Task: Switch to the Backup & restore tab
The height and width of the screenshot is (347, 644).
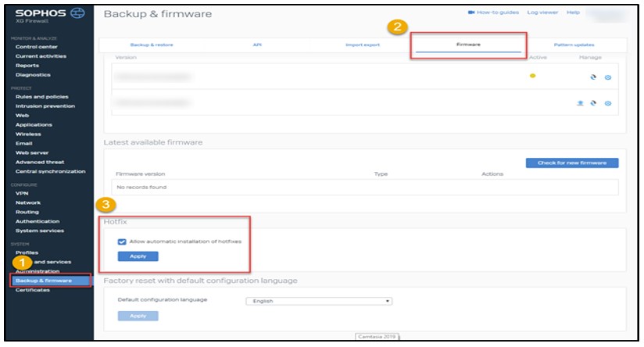Action: click(152, 45)
